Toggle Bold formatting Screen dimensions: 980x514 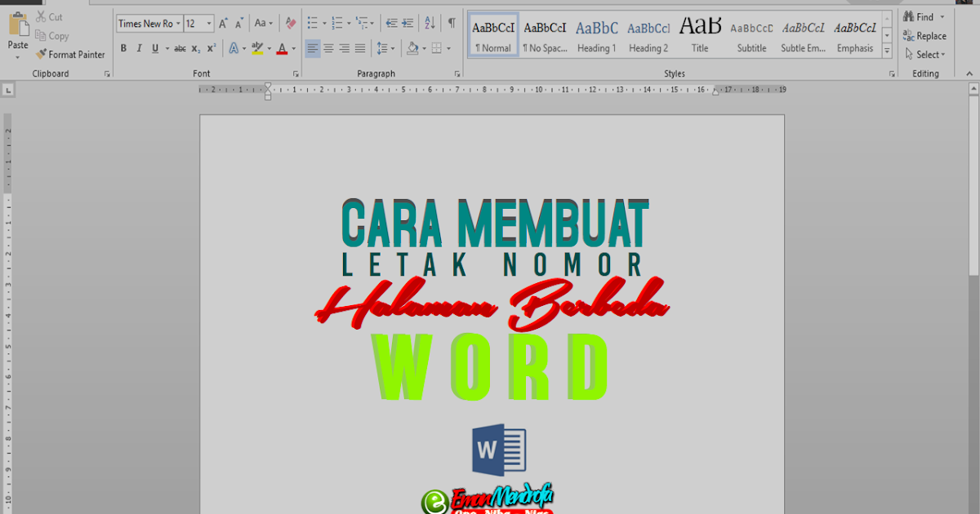(123, 49)
